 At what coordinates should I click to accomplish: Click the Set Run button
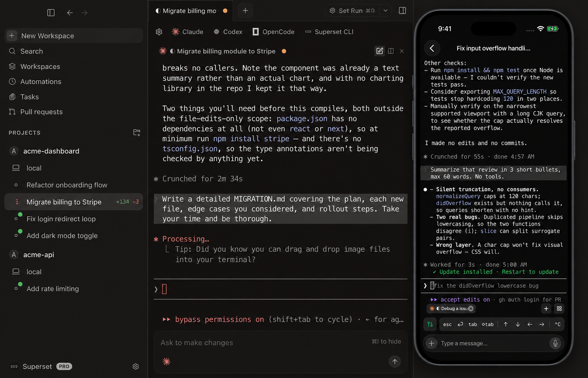click(x=352, y=11)
